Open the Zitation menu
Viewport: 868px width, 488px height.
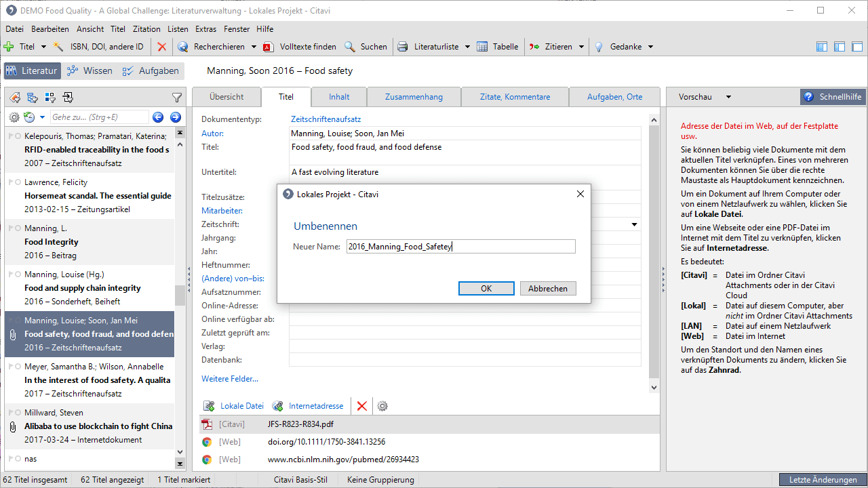click(x=146, y=29)
